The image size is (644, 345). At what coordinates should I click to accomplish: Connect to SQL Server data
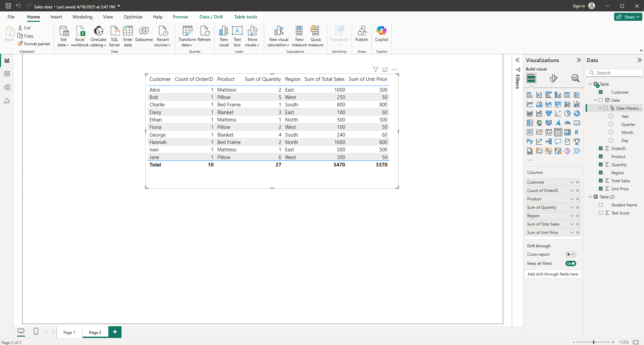pyautogui.click(x=114, y=36)
